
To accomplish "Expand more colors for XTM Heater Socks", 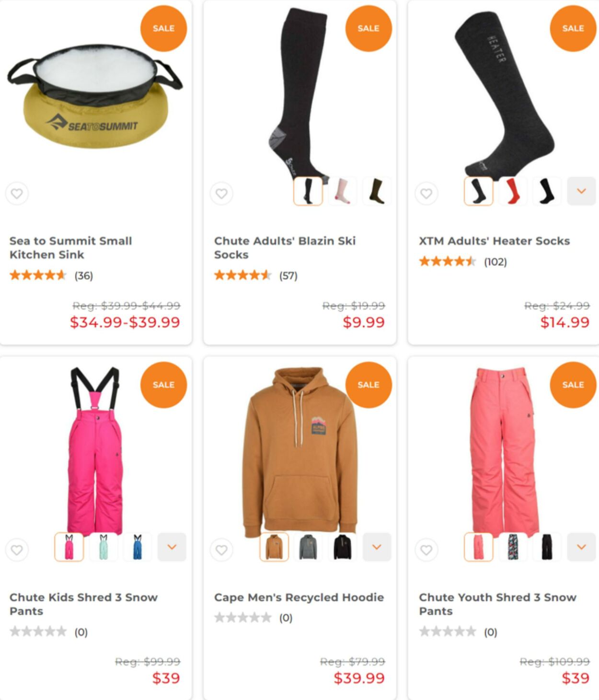I will (581, 191).
